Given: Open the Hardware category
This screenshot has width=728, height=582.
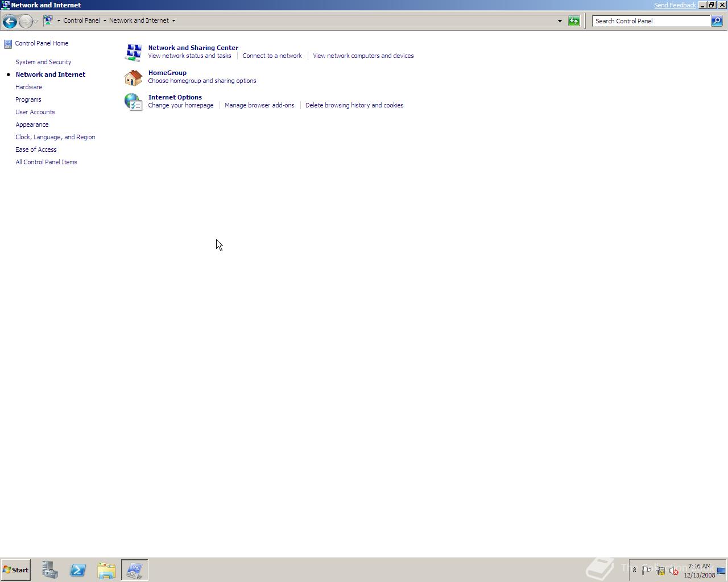Looking at the screenshot, I should pyautogui.click(x=29, y=87).
